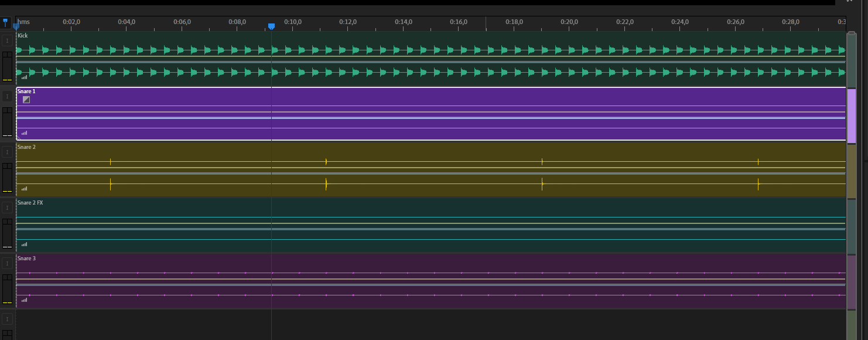The height and width of the screenshot is (340, 868).
Task: Select the Snare 2 FX clip by its name label
Action: click(30, 203)
